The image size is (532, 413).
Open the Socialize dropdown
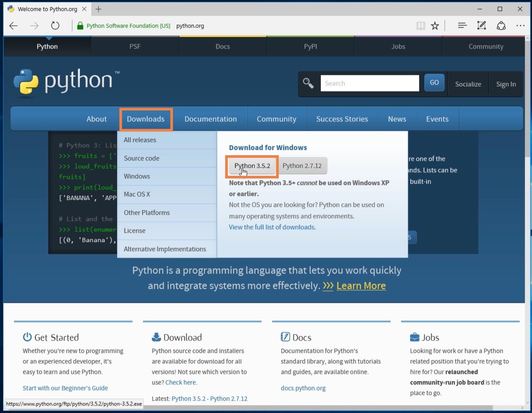468,84
